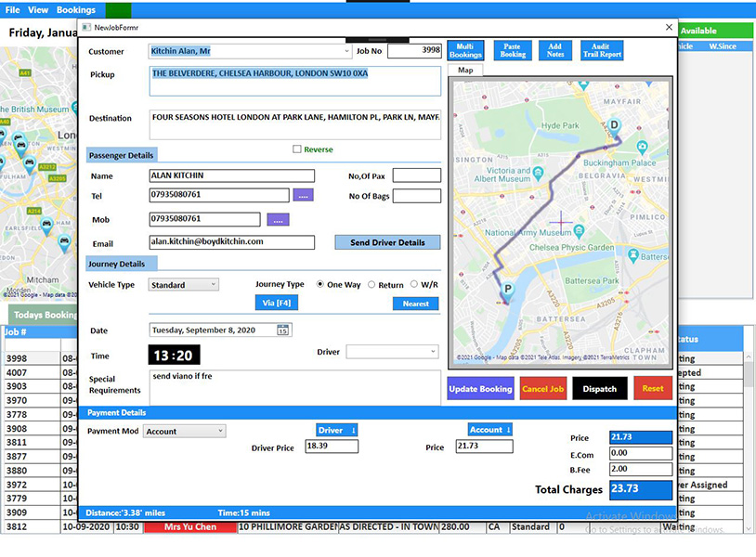756x557 pixels.
Task: Open the Bookings menu
Action: coord(76,10)
